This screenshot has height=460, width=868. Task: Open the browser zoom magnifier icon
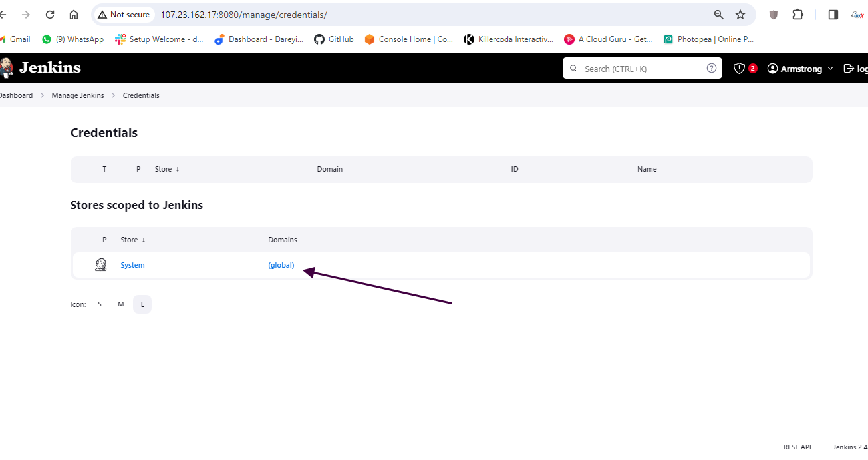[x=719, y=15]
